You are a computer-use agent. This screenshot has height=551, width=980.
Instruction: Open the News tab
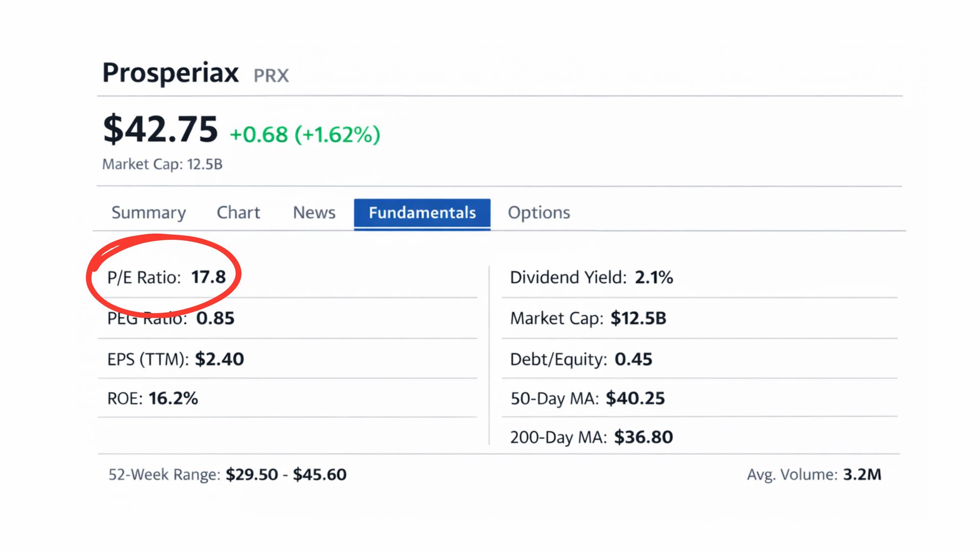coord(314,212)
